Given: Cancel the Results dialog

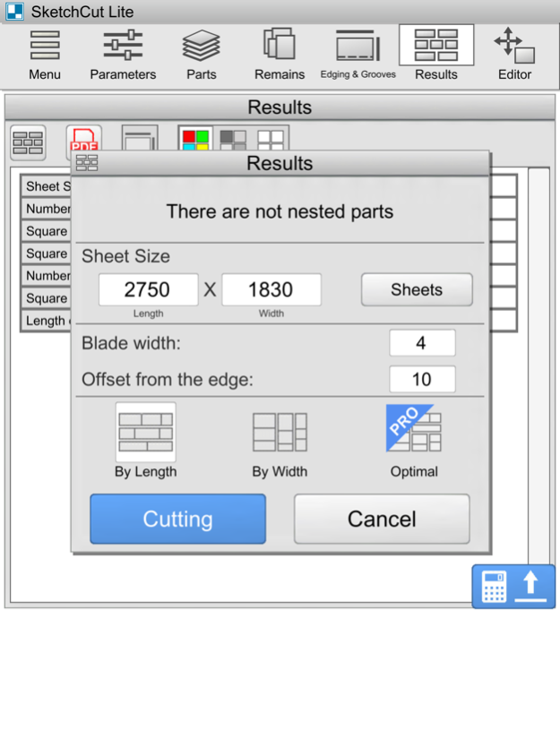Looking at the screenshot, I should pos(382,519).
